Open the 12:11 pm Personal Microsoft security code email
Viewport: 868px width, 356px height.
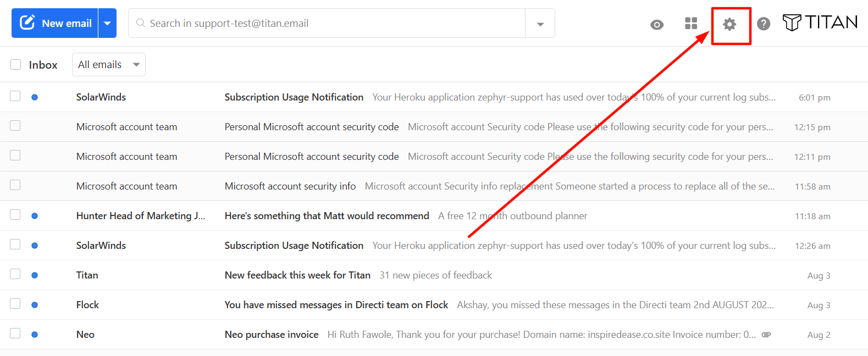point(434,157)
